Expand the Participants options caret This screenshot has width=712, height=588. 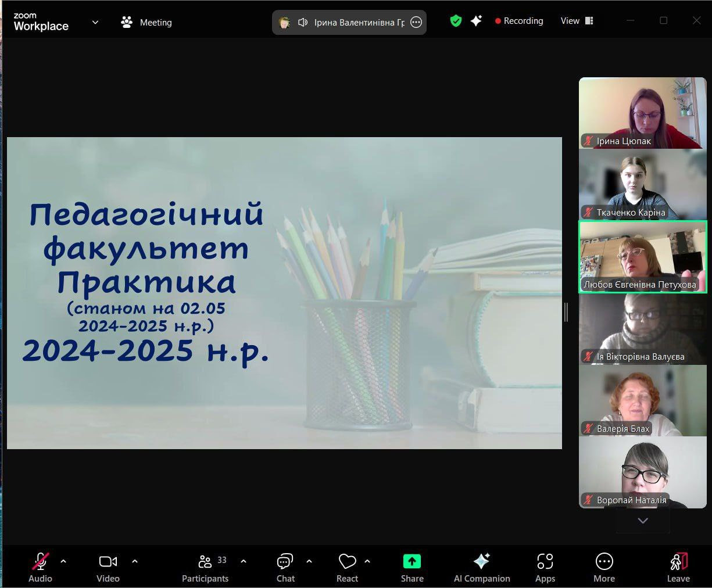pyautogui.click(x=244, y=561)
